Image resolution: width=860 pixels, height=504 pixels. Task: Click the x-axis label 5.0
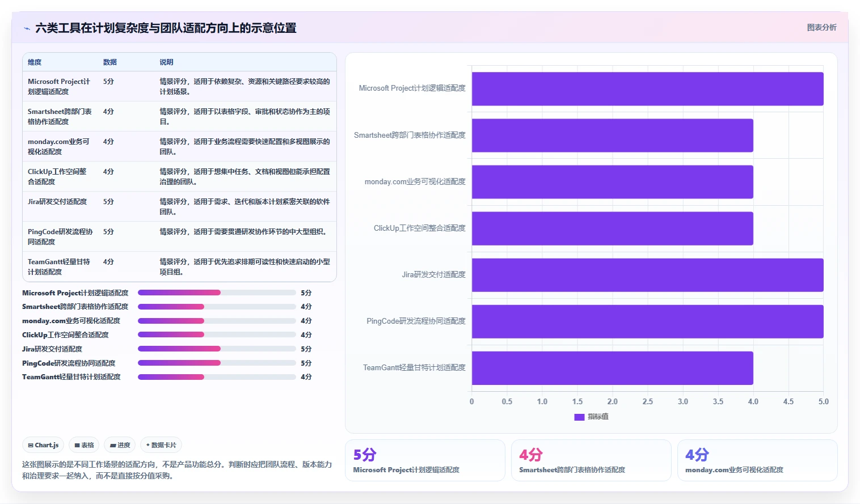click(823, 401)
